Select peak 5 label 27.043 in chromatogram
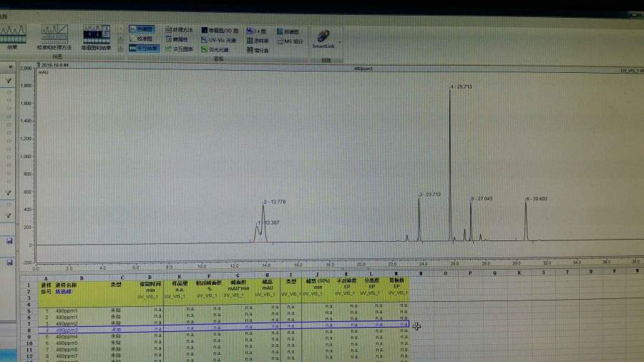 pos(482,199)
